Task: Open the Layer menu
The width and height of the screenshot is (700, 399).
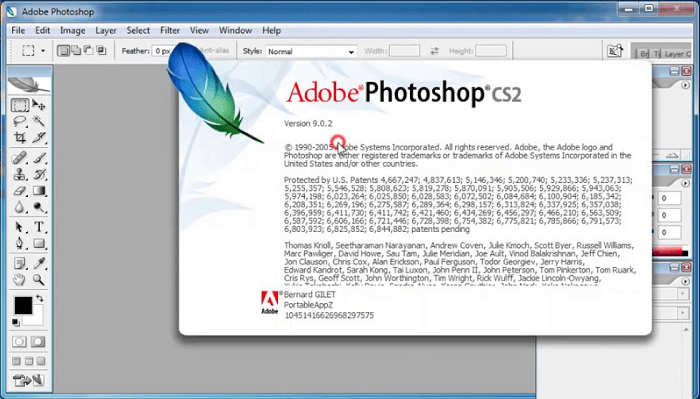Action: click(x=106, y=30)
